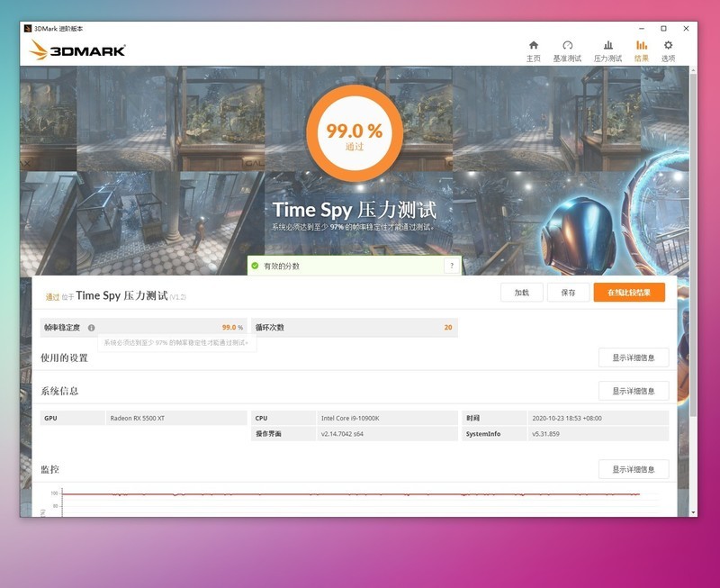The width and height of the screenshot is (720, 588).
Task: Click the 99.0 % score circle
Action: pyautogui.click(x=355, y=133)
